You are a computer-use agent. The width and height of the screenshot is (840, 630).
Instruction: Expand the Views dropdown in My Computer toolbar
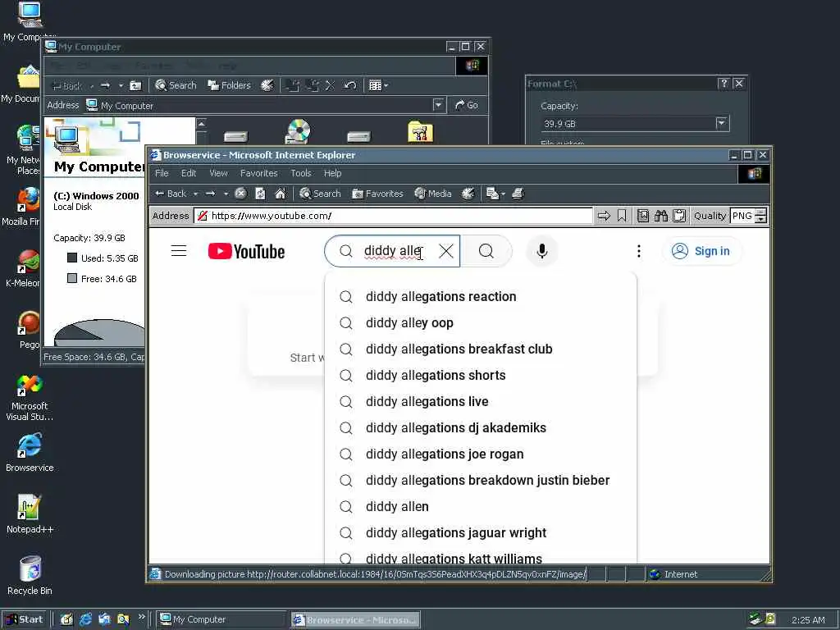[x=386, y=85]
